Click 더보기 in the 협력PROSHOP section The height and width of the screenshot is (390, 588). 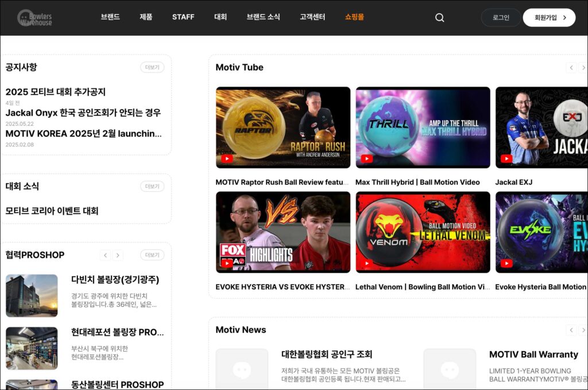[x=152, y=255]
